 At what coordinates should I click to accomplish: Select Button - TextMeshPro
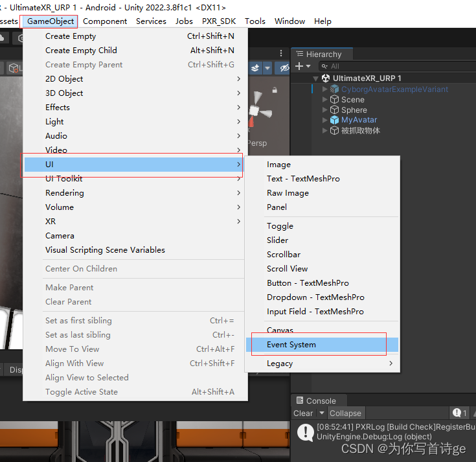(x=322, y=283)
